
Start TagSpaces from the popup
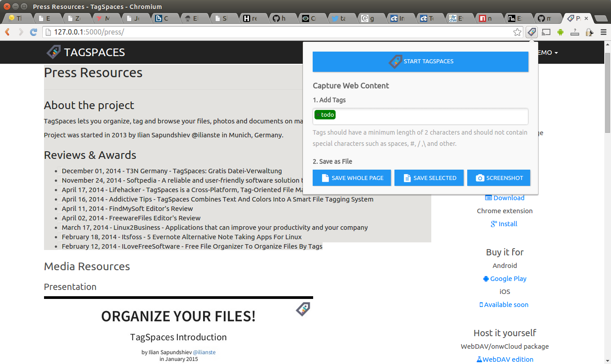[421, 61]
